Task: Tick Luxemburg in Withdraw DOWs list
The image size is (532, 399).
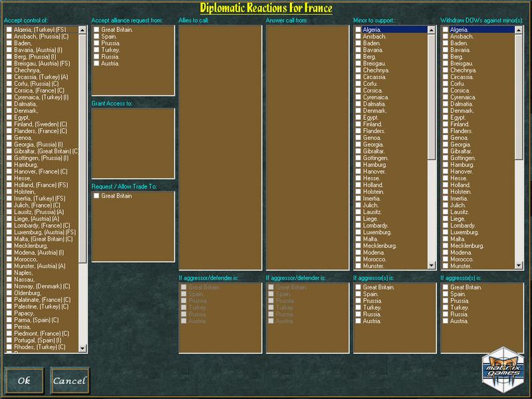Action: (x=446, y=233)
